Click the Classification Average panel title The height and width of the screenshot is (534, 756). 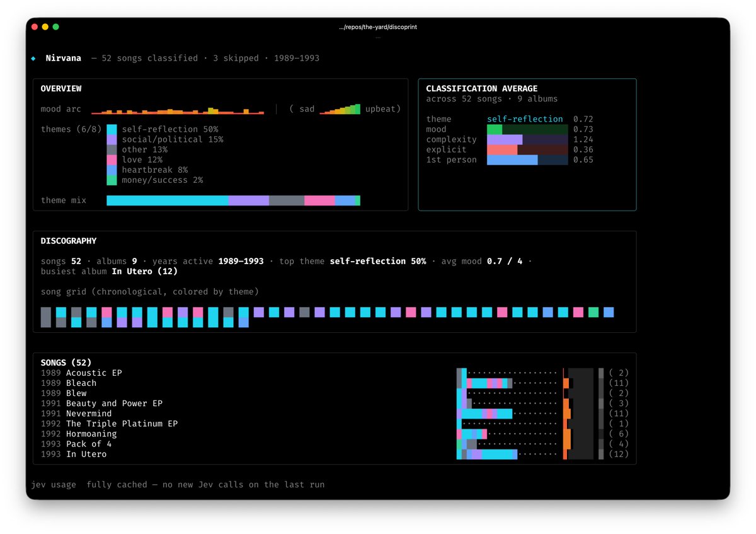[x=482, y=89]
